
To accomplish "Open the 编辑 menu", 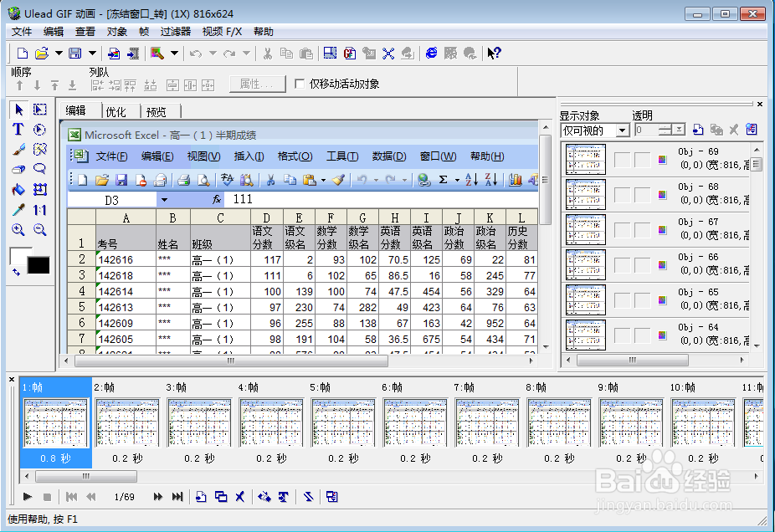I will click(53, 32).
